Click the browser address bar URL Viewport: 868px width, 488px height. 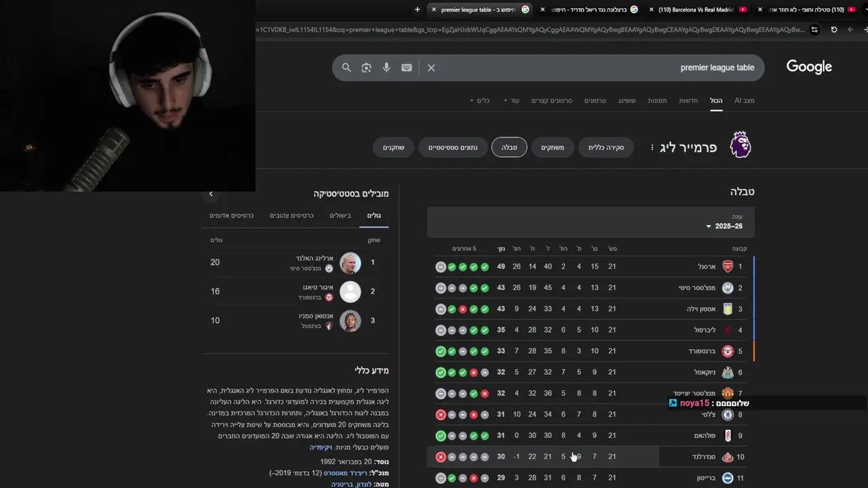click(529, 30)
